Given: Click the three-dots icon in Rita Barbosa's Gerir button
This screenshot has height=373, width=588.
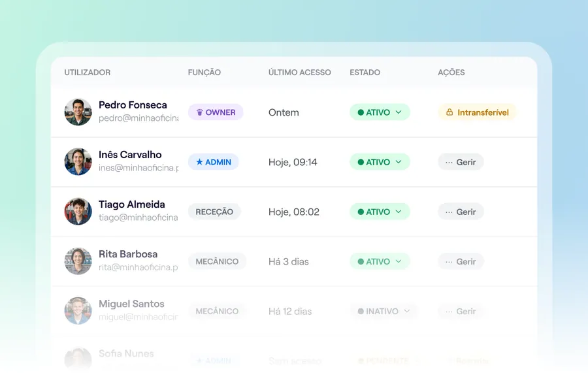Looking at the screenshot, I should (x=449, y=262).
